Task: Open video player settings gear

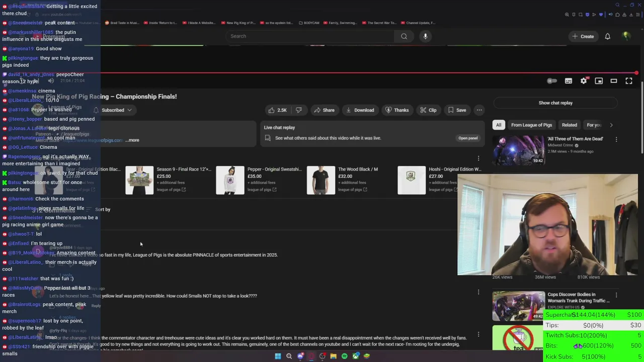Action: click(584, 81)
